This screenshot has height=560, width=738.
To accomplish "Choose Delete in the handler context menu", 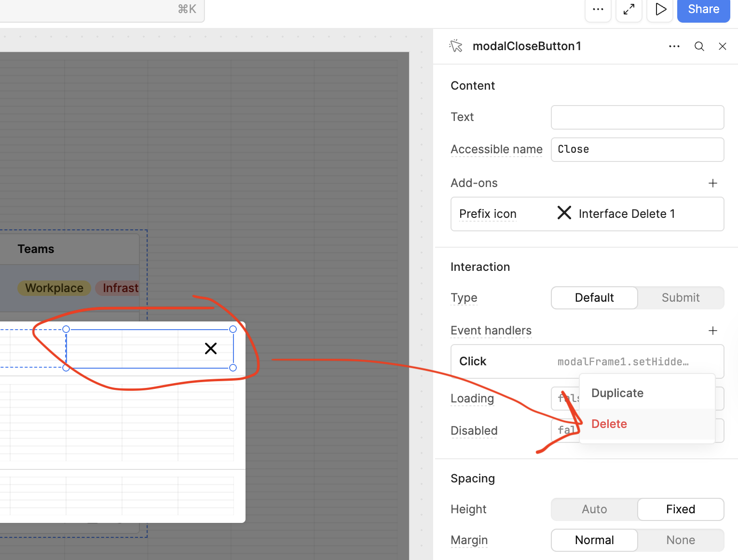I will 609,424.
